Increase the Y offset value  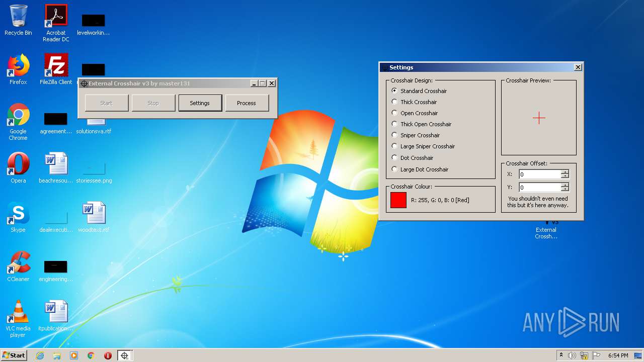[565, 185]
